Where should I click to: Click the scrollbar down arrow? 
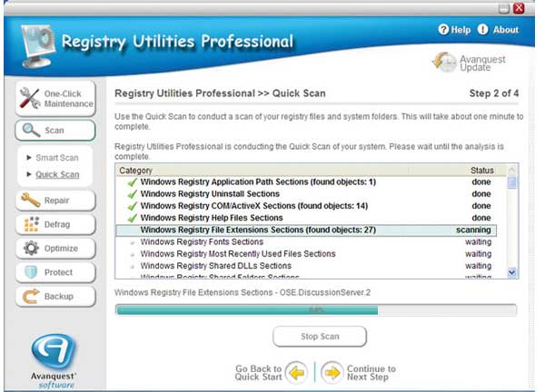tap(512, 272)
